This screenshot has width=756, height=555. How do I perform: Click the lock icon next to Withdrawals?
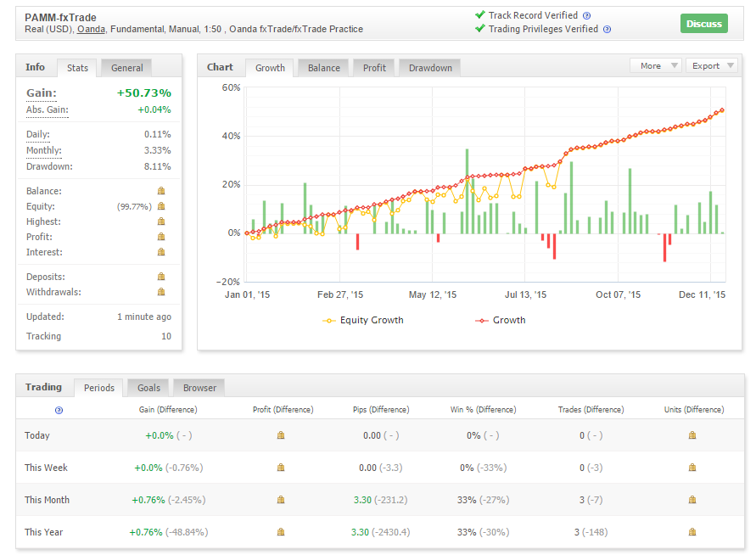(161, 292)
